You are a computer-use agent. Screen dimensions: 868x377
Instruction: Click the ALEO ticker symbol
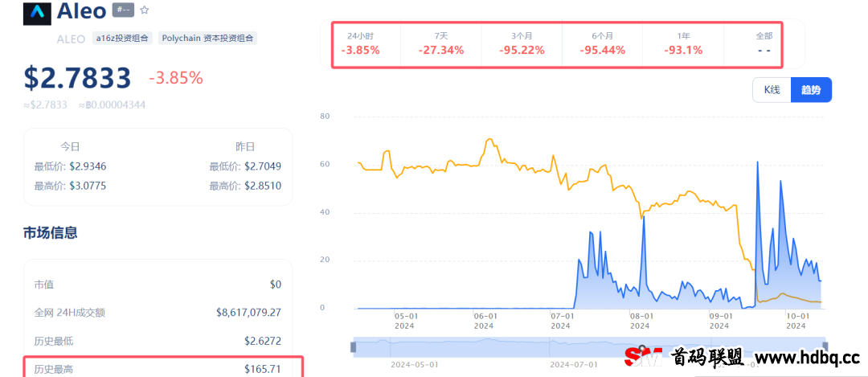click(x=71, y=39)
